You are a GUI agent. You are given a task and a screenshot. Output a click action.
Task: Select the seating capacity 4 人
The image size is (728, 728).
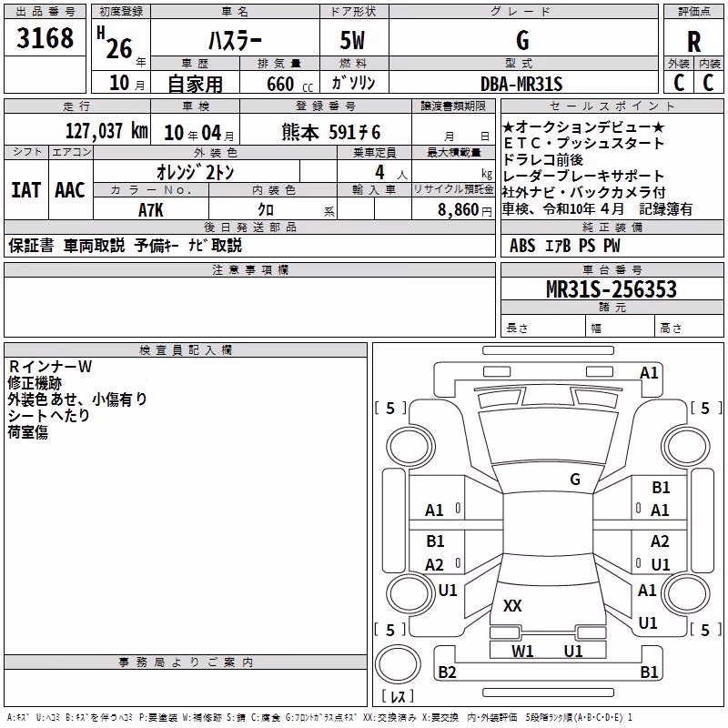(391, 173)
